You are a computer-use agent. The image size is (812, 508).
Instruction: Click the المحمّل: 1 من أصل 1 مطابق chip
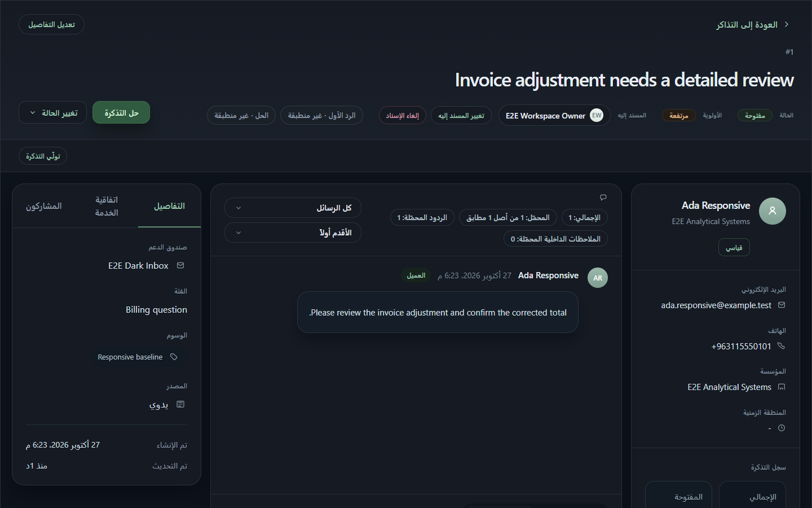[508, 217]
